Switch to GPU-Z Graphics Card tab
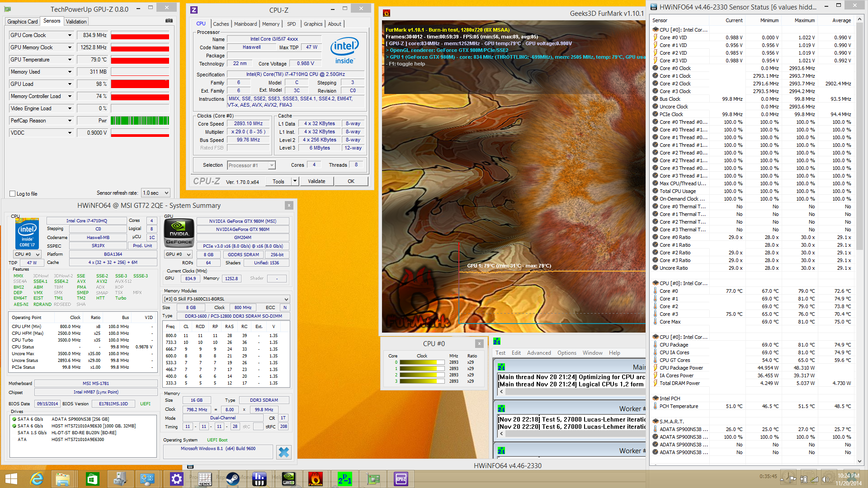Viewport: 868px width, 488px height. pyautogui.click(x=23, y=22)
